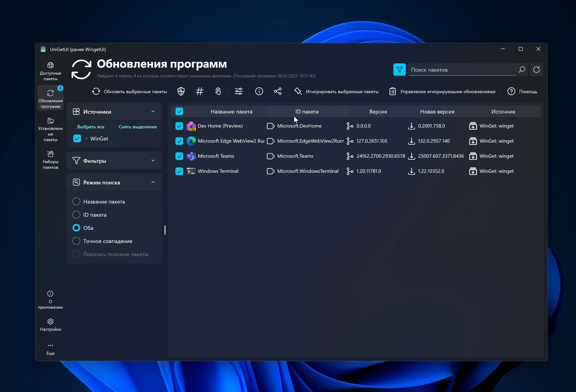Click the large update arrows header icon
Screen dimensions: 576x392
[81, 69]
